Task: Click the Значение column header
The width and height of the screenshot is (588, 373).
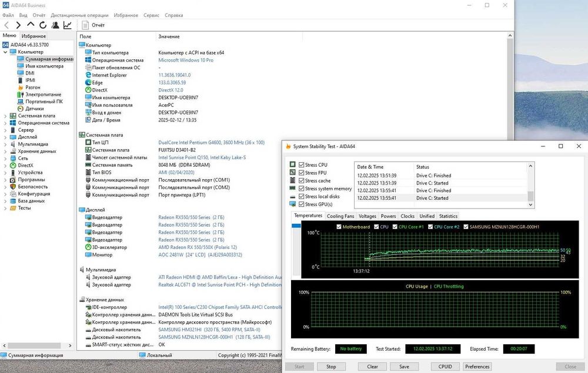Action: [229, 36]
